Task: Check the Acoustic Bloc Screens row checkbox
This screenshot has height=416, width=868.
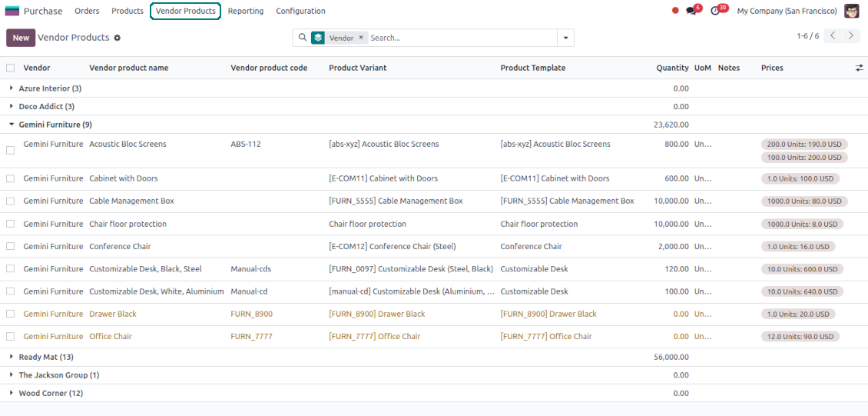Action: (x=11, y=150)
